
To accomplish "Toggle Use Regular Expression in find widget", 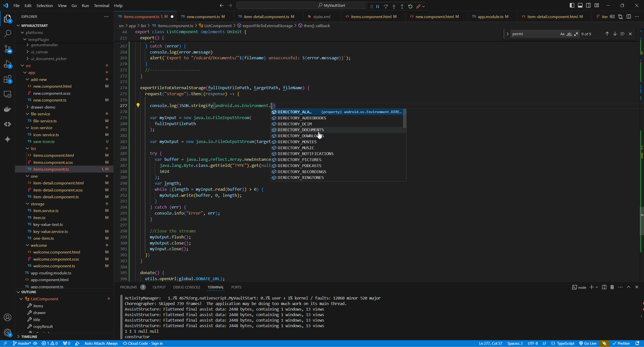I will click(576, 34).
